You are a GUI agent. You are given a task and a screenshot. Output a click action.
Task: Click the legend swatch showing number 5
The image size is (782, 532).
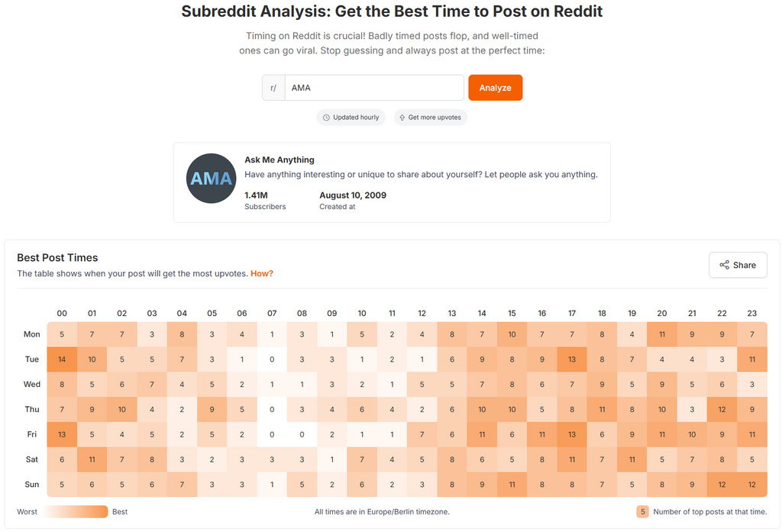(x=643, y=511)
